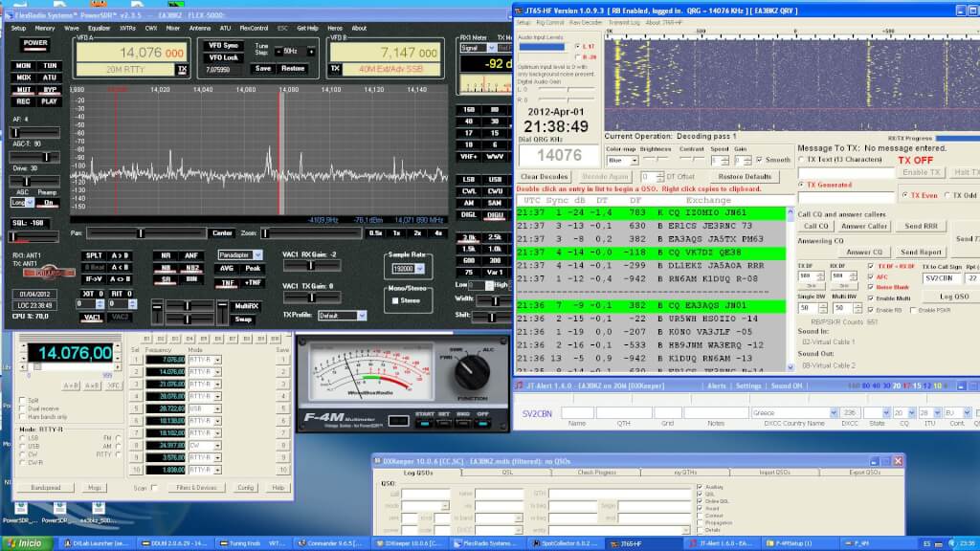Toggle the Noise Blank checkbox
The width and height of the screenshot is (980, 551).
pyautogui.click(x=871, y=287)
